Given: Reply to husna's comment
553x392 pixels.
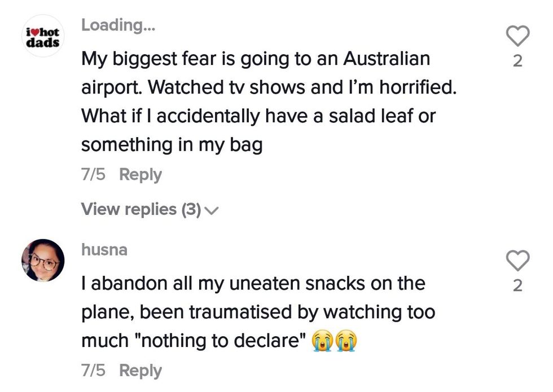Looking at the screenshot, I should click(141, 371).
